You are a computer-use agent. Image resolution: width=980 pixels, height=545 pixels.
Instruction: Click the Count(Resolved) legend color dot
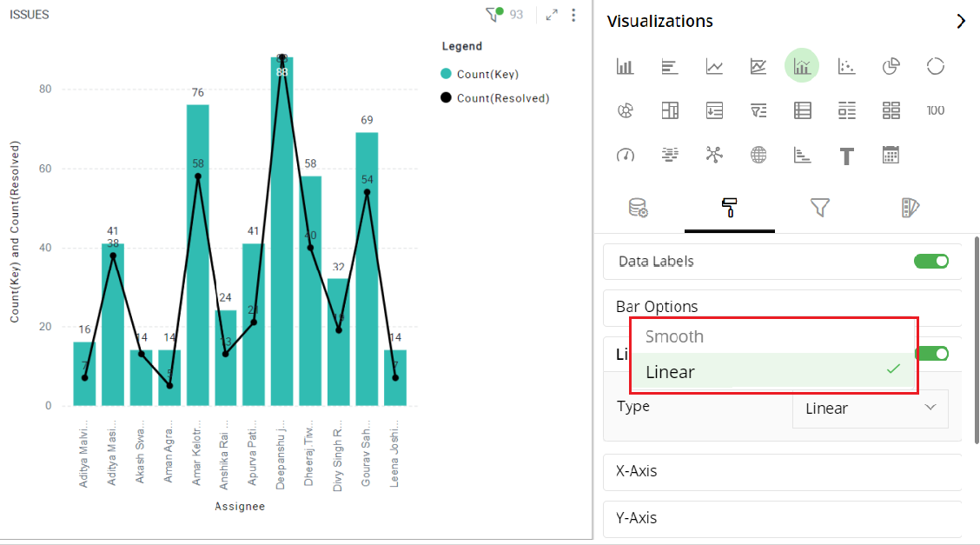point(446,97)
